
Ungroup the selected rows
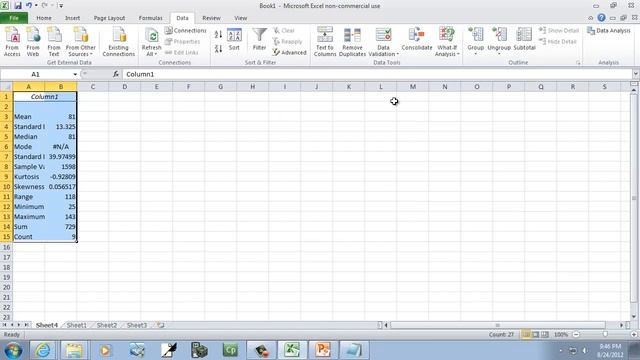[x=499, y=42]
